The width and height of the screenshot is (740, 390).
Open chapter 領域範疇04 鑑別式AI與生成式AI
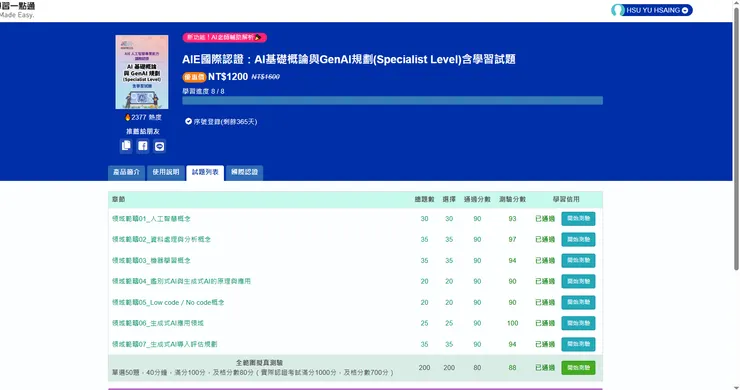181,281
